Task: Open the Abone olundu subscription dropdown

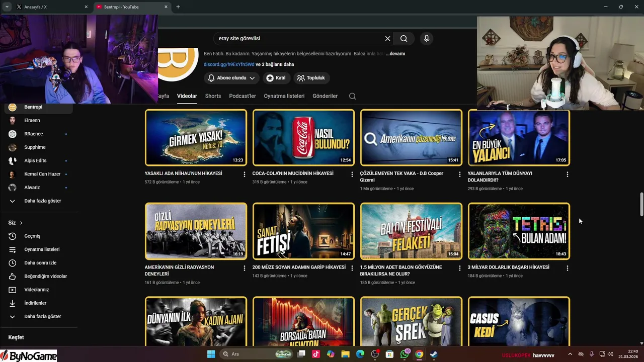Action: point(232,78)
